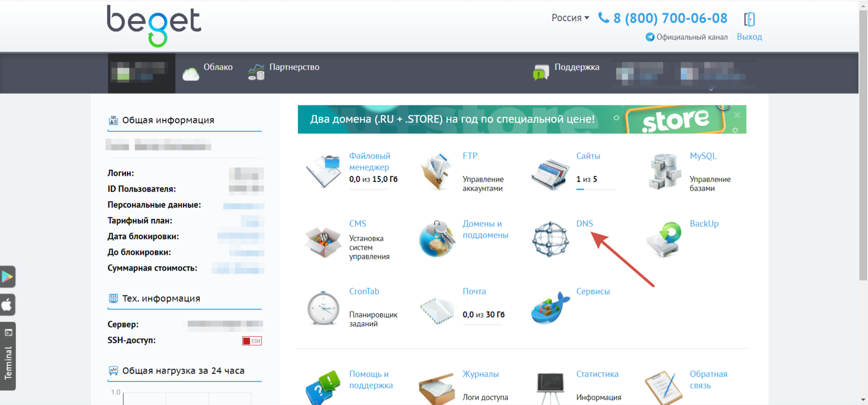Click the Партнерство coins chart icon
This screenshot has width=868, height=405.
(256, 72)
